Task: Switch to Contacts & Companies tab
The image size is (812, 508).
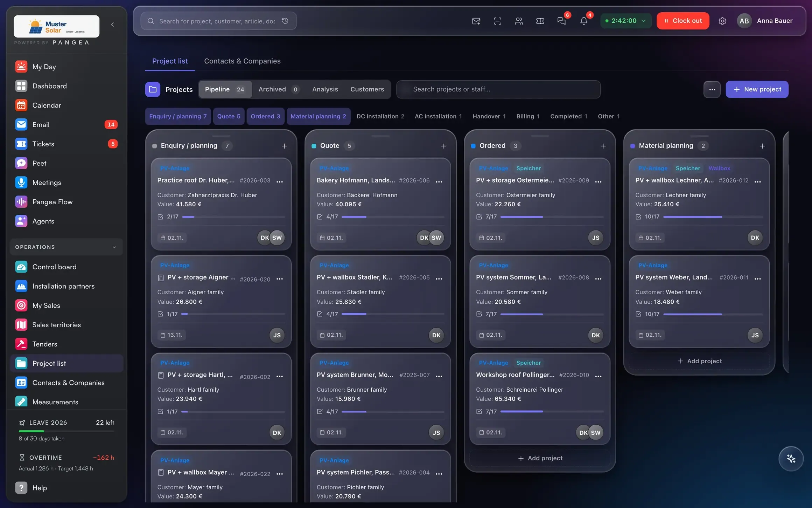Action: tap(242, 61)
